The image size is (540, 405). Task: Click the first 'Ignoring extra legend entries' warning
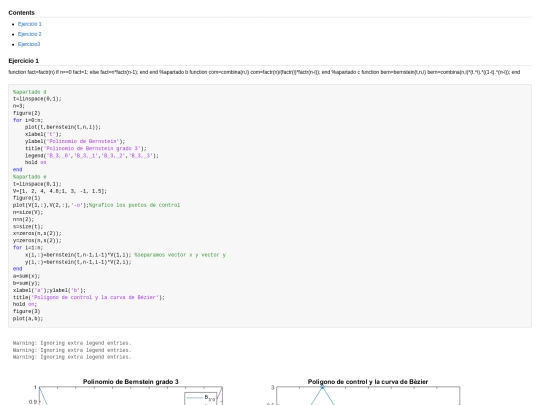[72, 343]
